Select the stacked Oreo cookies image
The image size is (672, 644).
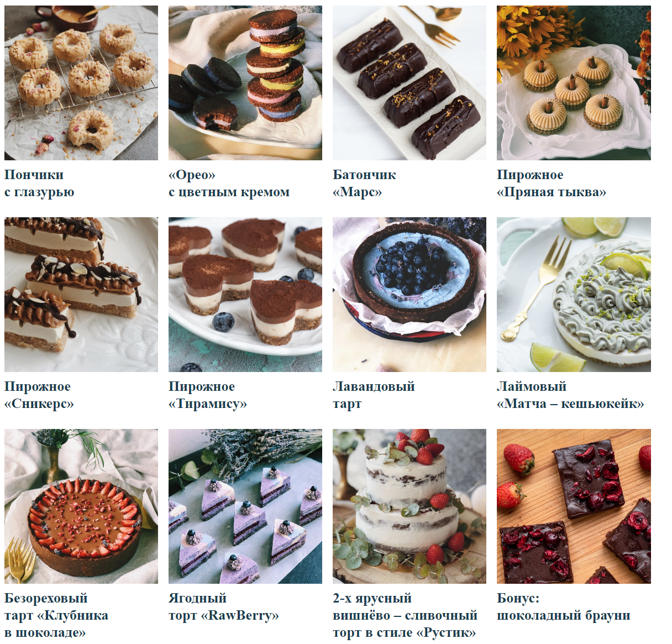click(245, 83)
